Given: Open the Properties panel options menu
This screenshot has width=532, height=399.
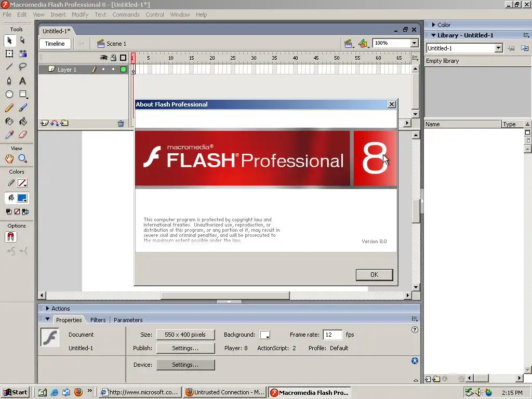Looking at the screenshot, I should tap(415, 319).
